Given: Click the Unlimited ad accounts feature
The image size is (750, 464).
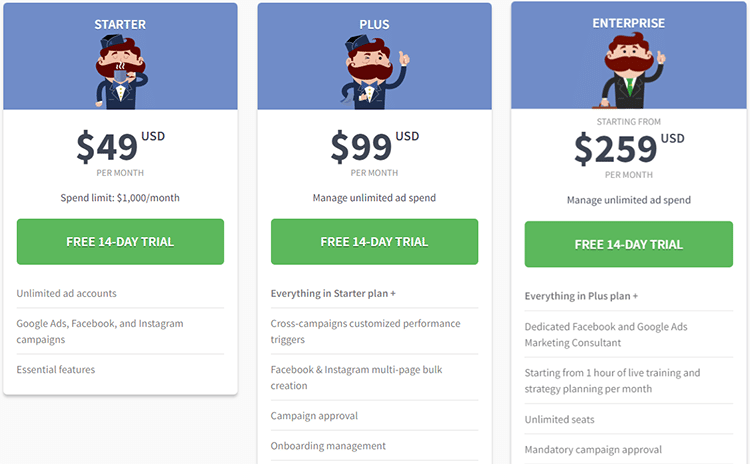Looking at the screenshot, I should 67,293.
